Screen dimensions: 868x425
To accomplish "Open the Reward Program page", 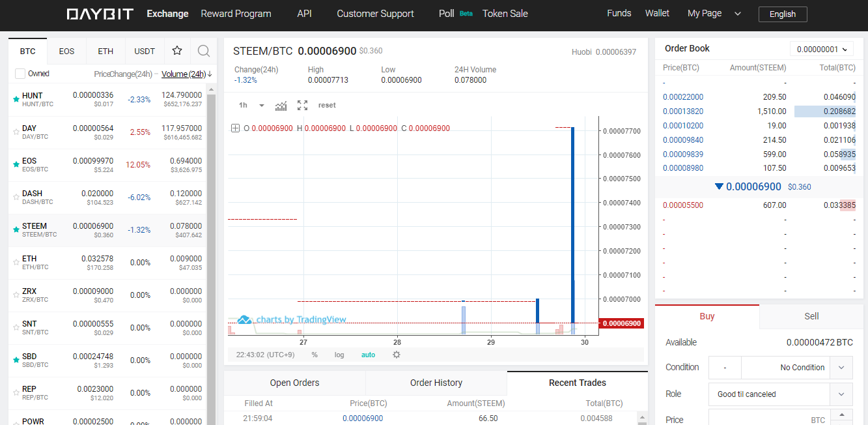I will pyautogui.click(x=236, y=14).
